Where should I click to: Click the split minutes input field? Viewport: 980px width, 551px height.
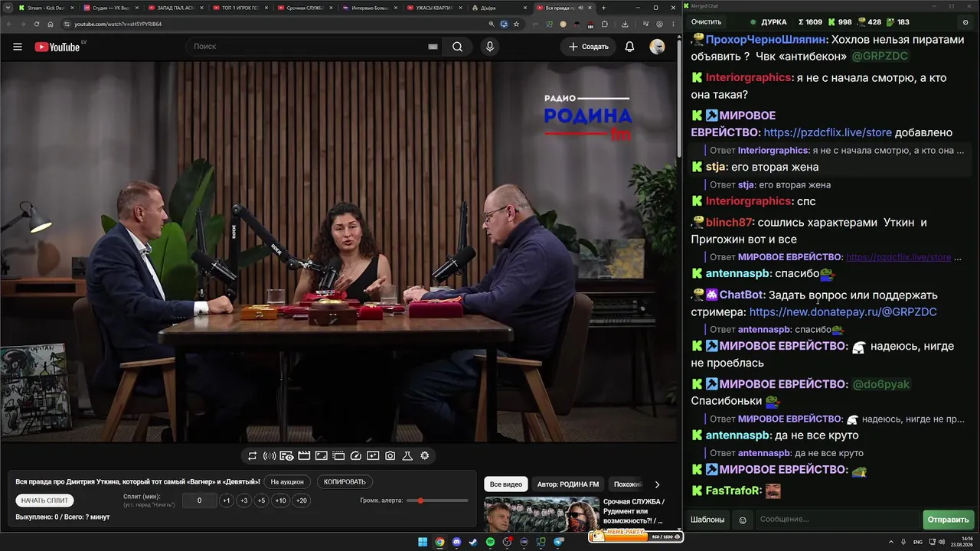point(199,500)
